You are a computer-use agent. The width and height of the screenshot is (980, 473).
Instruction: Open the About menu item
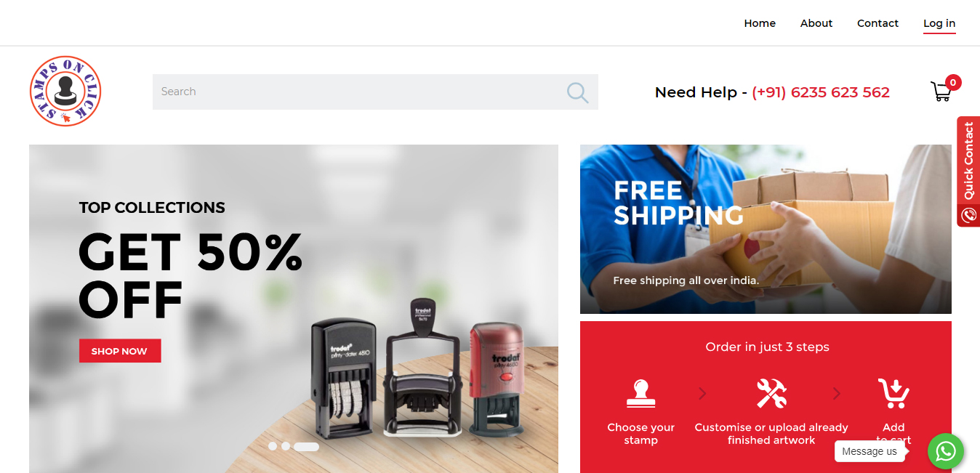coord(816,23)
